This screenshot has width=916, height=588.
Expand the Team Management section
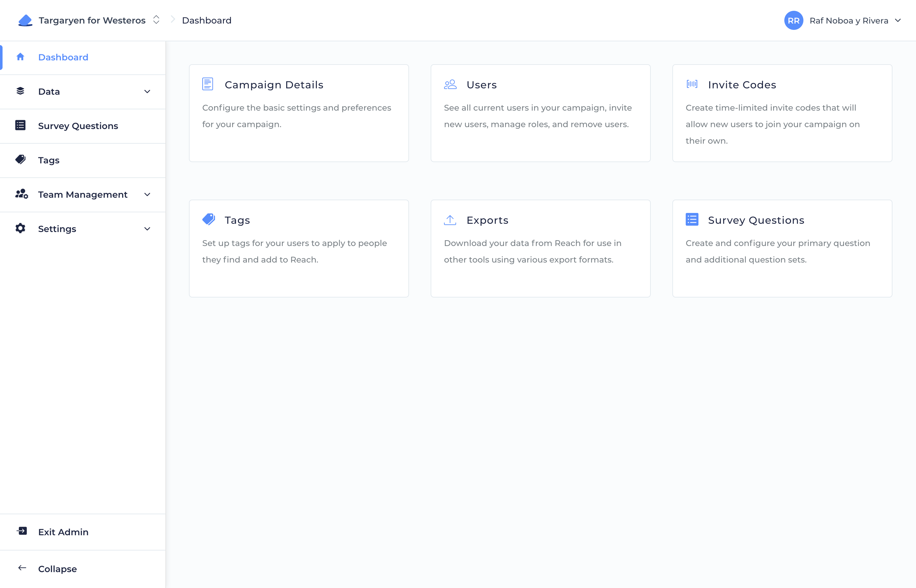[147, 194]
